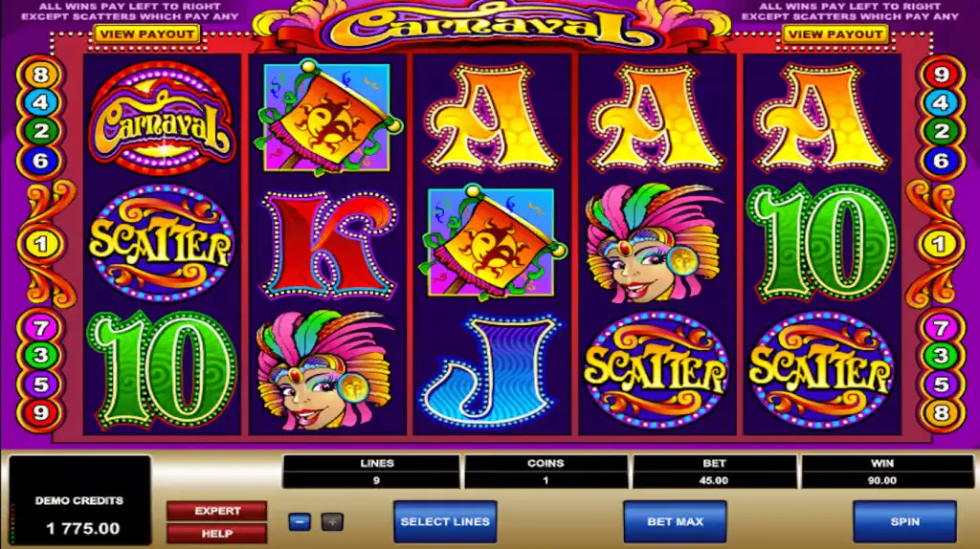Click the Carnaval logo symbol on reel one
Viewport: 980px width, 549px height.
[162, 117]
